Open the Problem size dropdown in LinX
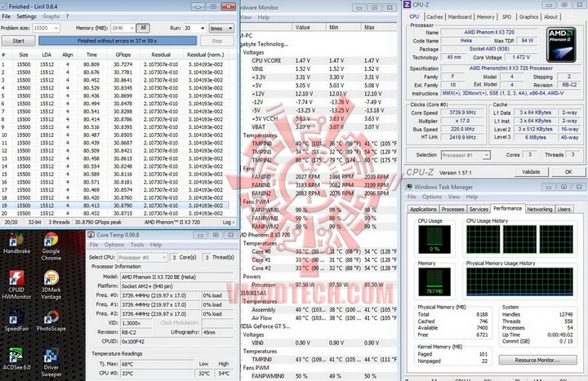The width and height of the screenshot is (588, 381). [46, 28]
